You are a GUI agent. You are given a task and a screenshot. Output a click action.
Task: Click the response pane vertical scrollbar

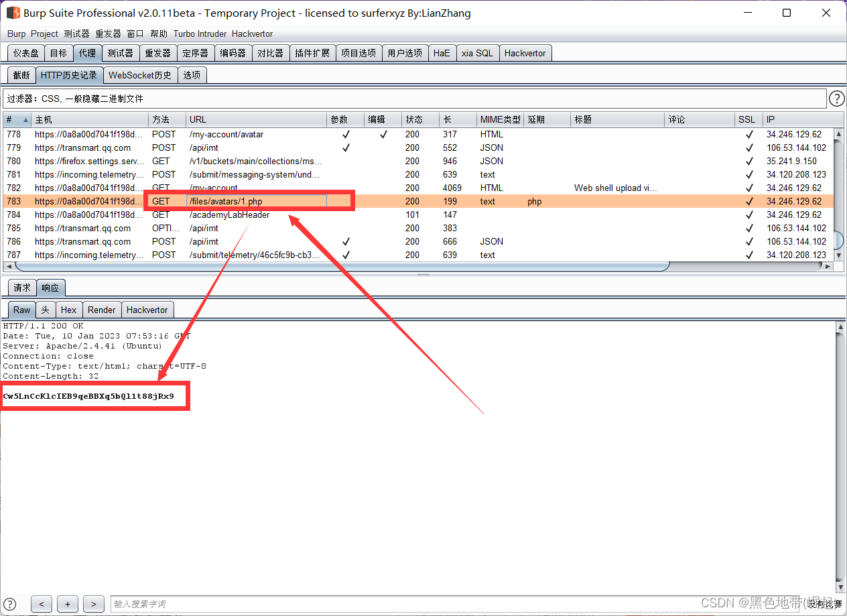point(840,458)
